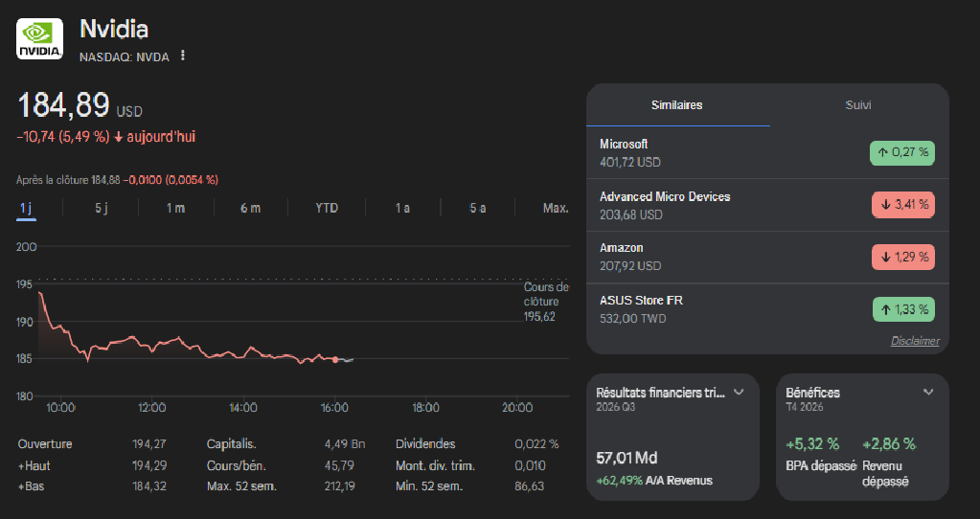Click ASUS Store FR green 1,33 % badge
This screenshot has width=980, height=519.
[902, 309]
